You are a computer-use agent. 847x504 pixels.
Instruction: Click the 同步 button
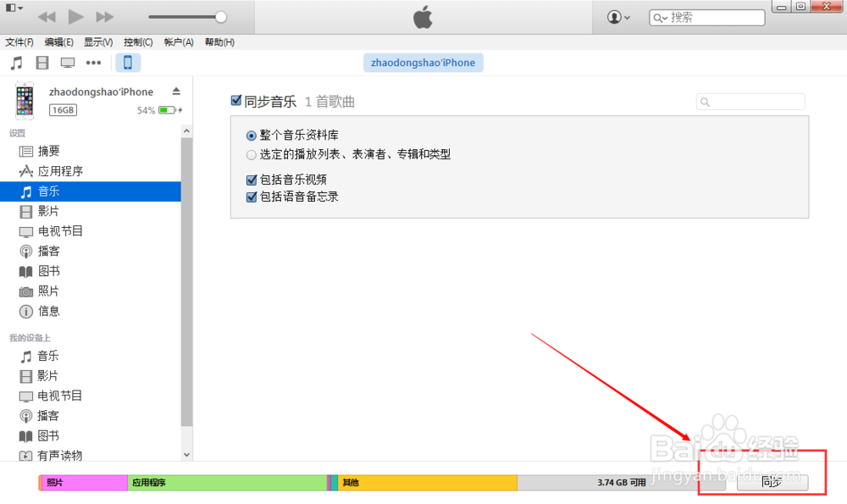pyautogui.click(x=772, y=482)
